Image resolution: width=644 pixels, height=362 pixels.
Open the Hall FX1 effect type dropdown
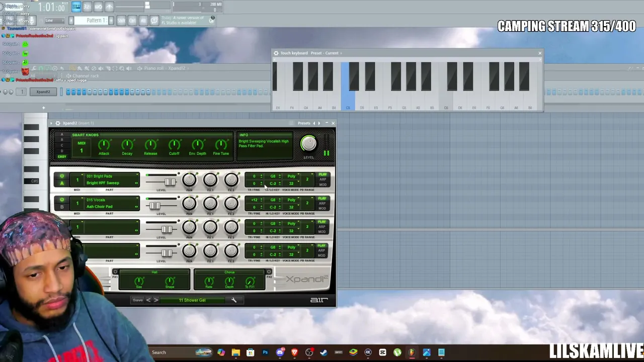pyautogui.click(x=154, y=272)
